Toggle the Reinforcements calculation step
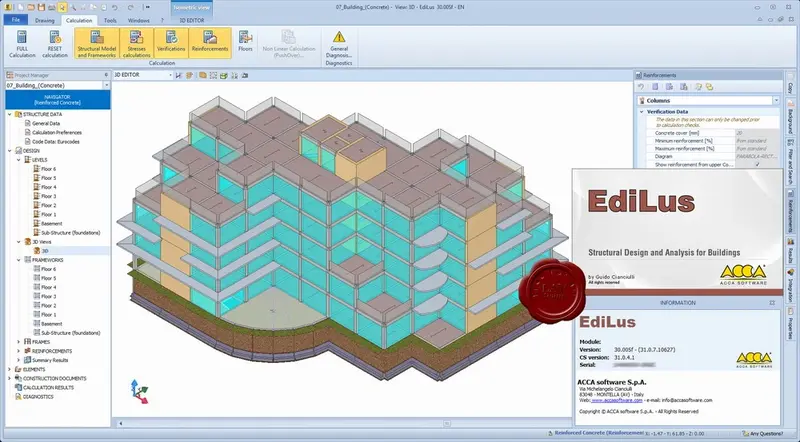 coord(210,43)
